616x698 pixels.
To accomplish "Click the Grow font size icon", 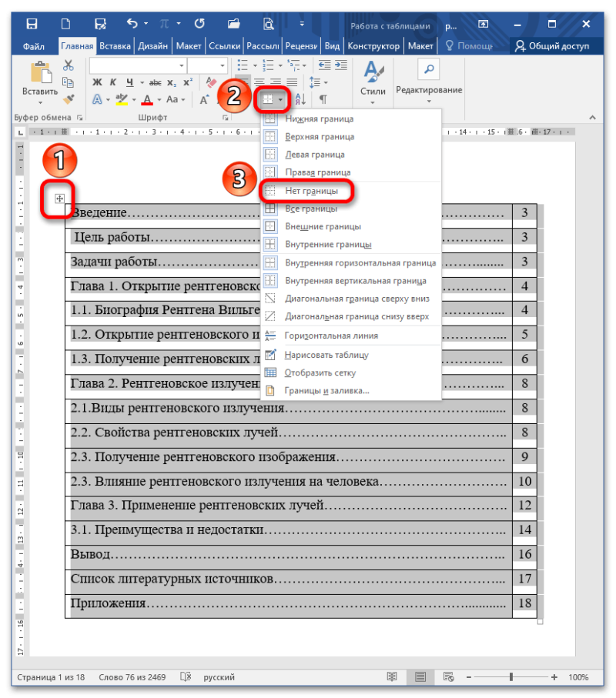I will [x=204, y=99].
